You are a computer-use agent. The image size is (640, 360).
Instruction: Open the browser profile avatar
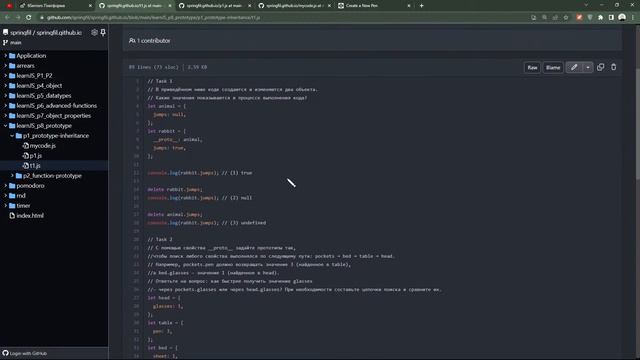[x=622, y=17]
